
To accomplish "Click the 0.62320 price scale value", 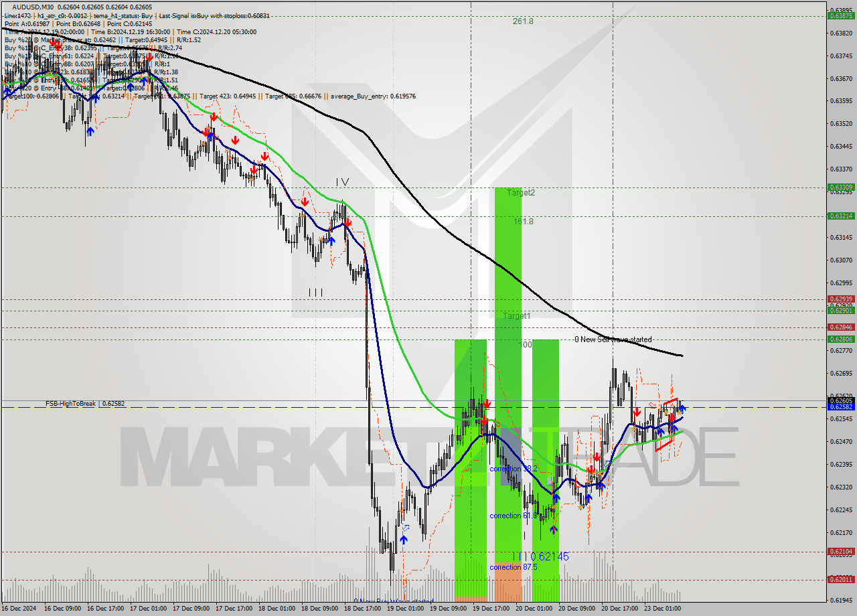I will click(841, 487).
